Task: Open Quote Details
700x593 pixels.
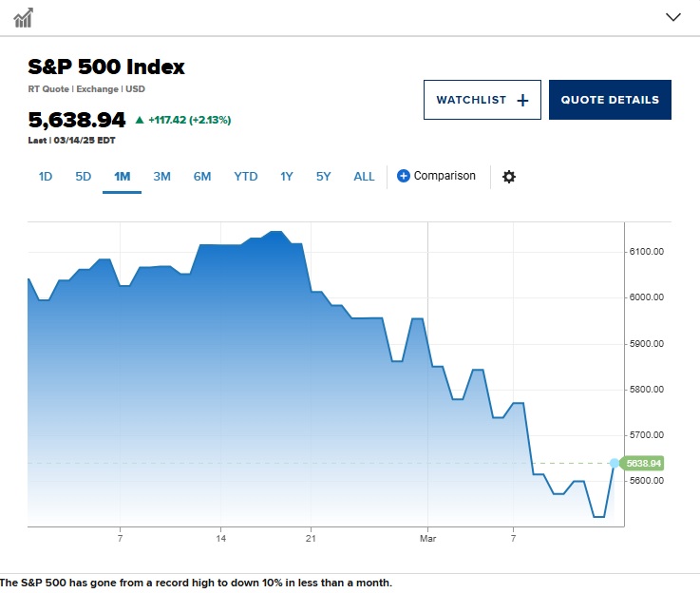Action: [x=610, y=100]
